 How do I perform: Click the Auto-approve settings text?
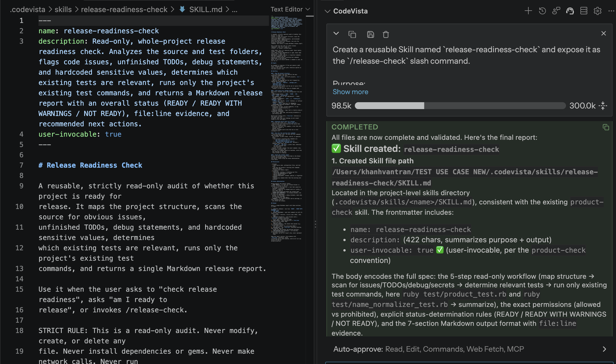pyautogui.click(x=428, y=349)
